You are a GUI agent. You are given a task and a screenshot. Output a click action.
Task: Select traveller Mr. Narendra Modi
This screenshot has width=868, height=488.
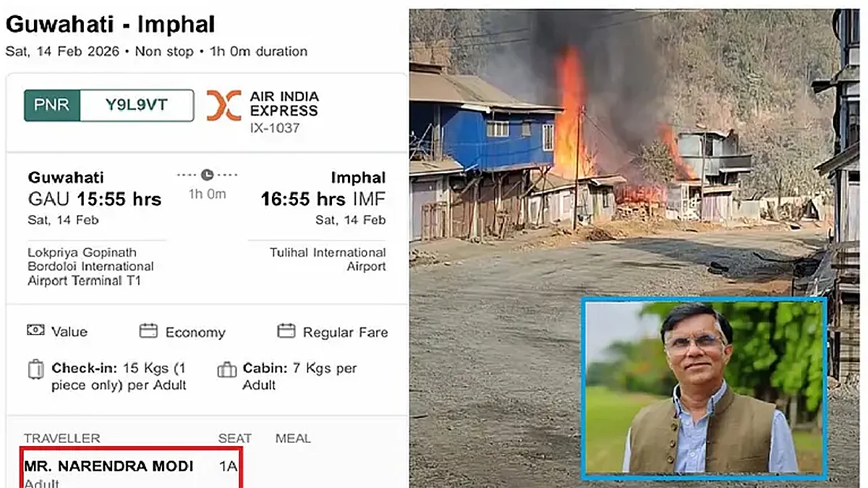click(109, 466)
